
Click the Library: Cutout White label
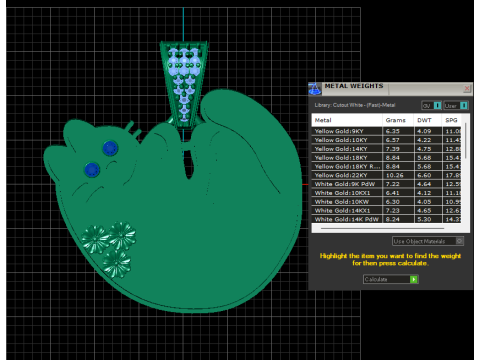(x=355, y=105)
